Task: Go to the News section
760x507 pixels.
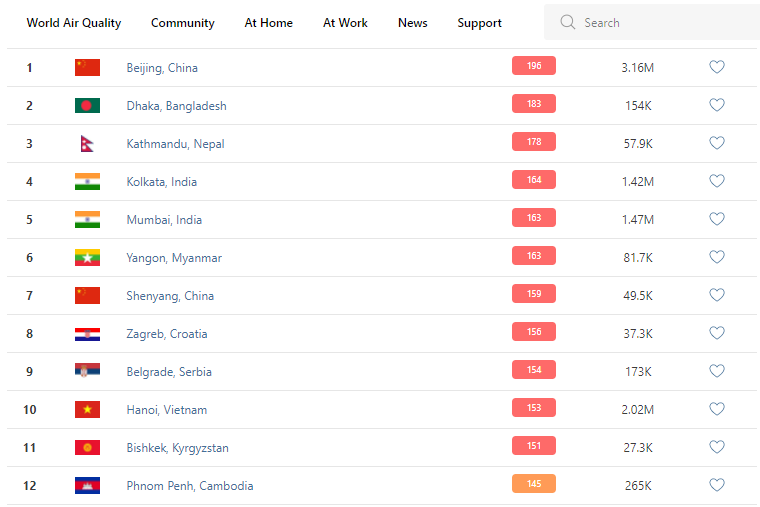Action: [x=412, y=23]
